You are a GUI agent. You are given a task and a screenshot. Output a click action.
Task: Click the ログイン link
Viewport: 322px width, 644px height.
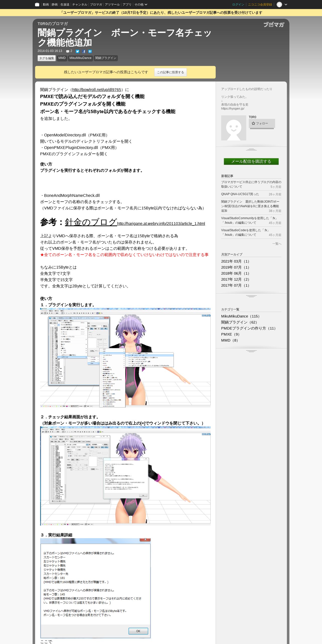[238, 5]
